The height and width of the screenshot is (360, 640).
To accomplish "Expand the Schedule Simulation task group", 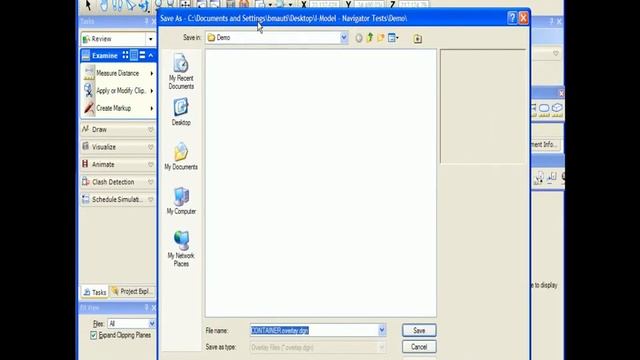I will (x=151, y=200).
